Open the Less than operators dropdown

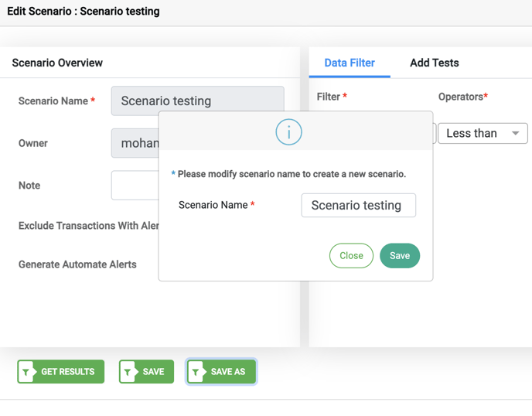point(483,133)
